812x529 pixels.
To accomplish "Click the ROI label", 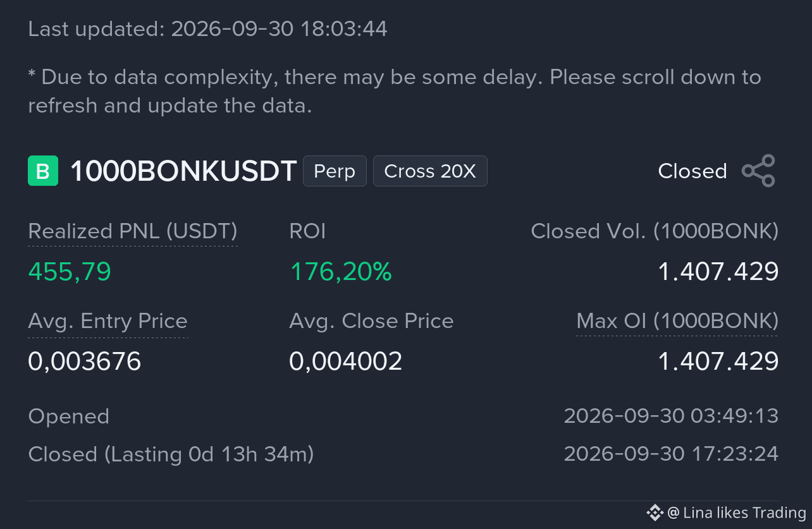I will [307, 231].
